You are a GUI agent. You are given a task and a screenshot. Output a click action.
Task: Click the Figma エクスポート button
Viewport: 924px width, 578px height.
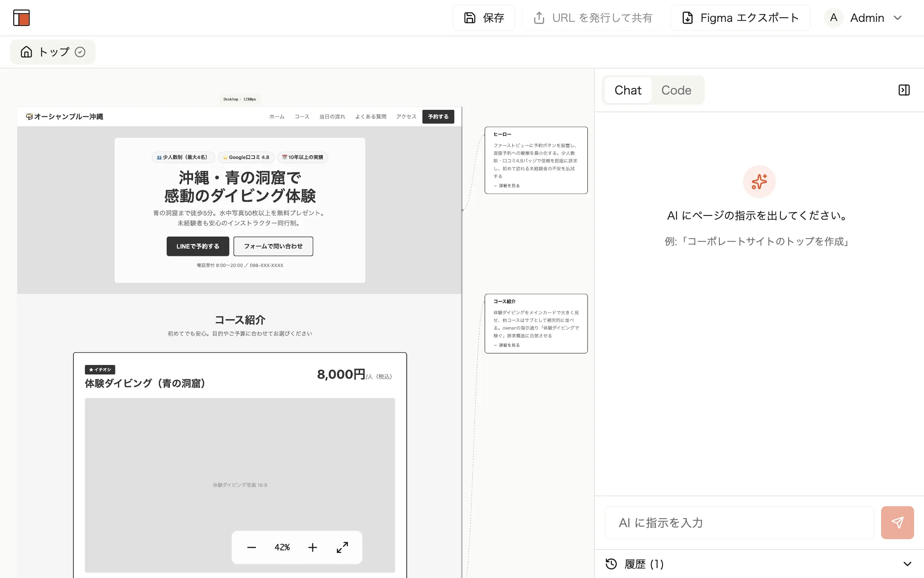(x=740, y=18)
